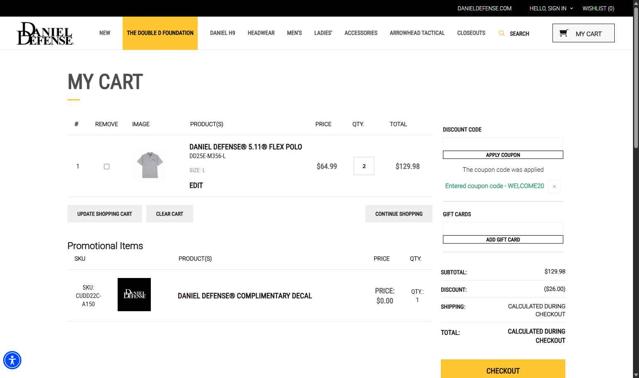Open the Ladies' menu

point(323,33)
